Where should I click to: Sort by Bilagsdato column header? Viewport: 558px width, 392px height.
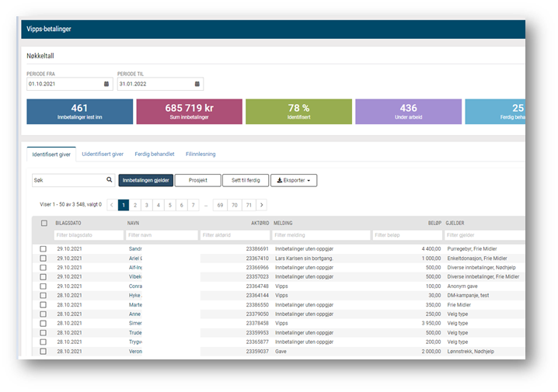click(68, 224)
